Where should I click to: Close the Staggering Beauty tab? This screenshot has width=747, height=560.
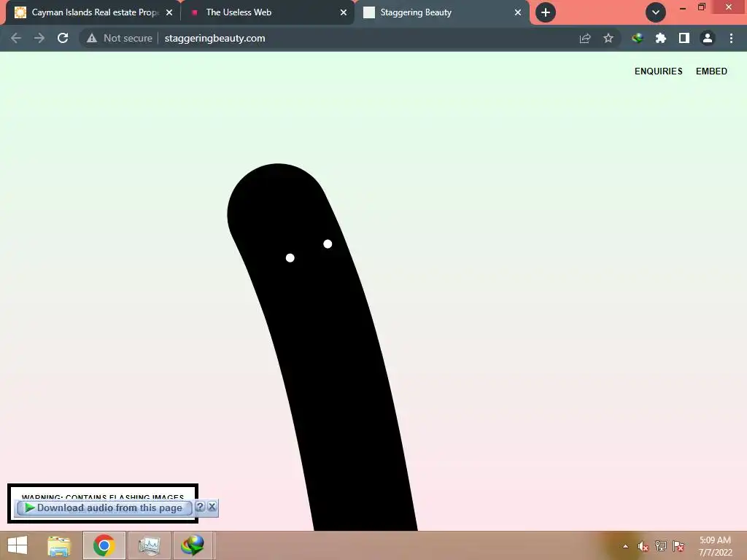(x=518, y=13)
